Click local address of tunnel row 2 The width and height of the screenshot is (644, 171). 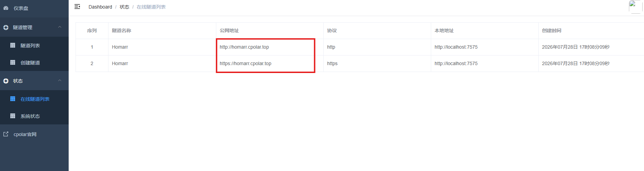456,63
